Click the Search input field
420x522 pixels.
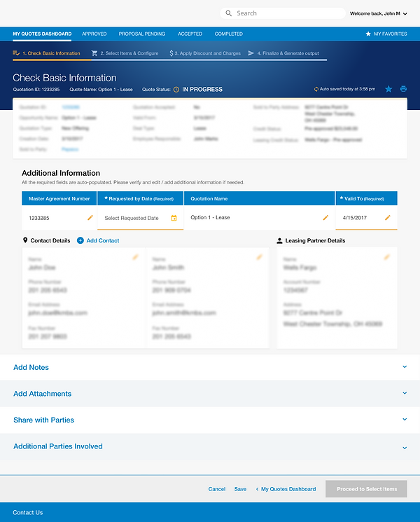pos(283,13)
